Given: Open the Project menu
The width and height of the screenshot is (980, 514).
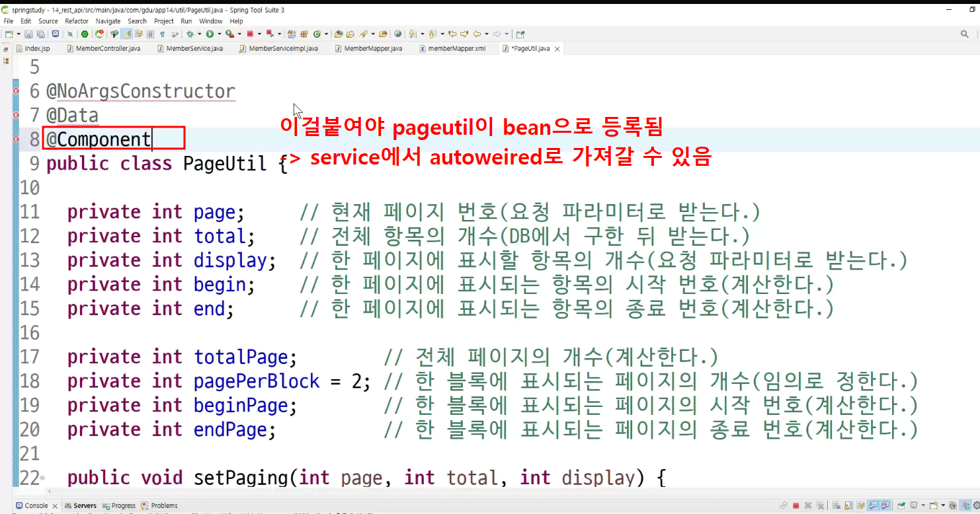Looking at the screenshot, I should point(164,21).
